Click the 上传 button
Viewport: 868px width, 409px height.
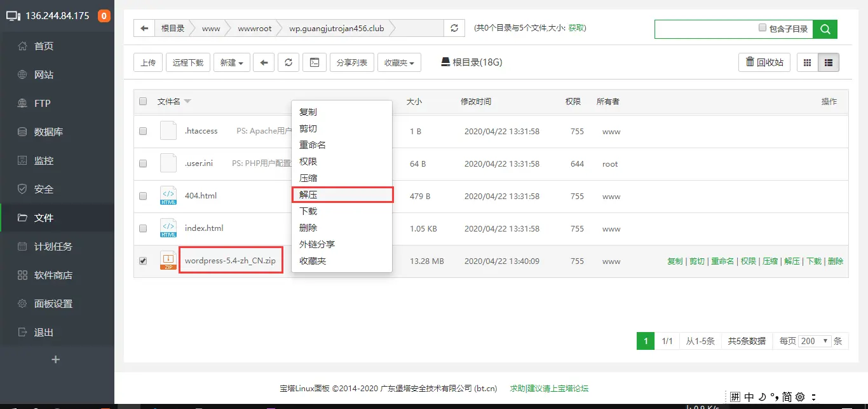[x=148, y=62]
